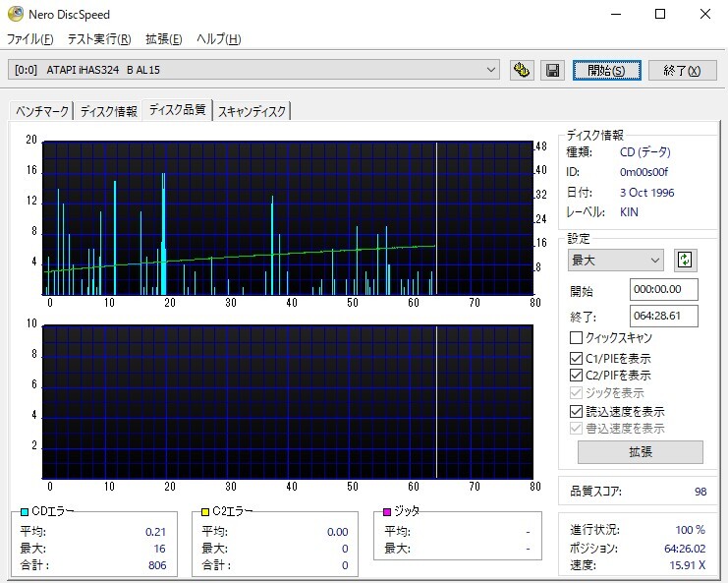Select the ディスク品質 tab
The width and height of the screenshot is (728, 583).
point(178,110)
